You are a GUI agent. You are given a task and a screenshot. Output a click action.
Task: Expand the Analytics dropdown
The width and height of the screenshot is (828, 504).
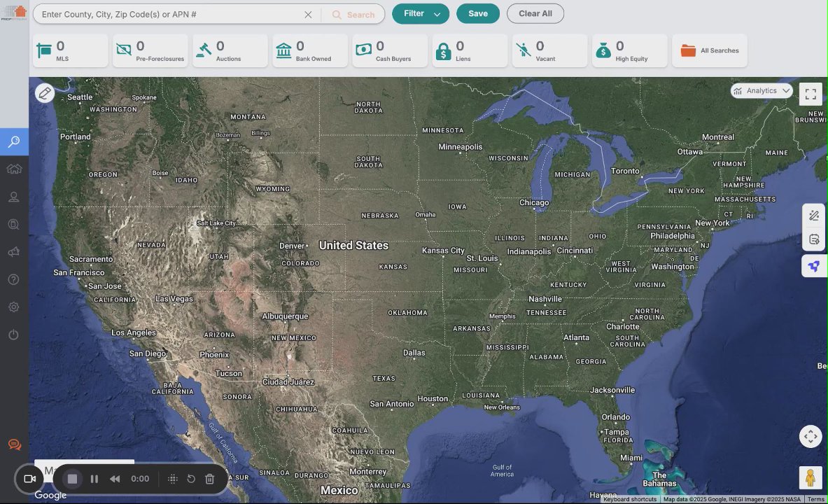(762, 91)
